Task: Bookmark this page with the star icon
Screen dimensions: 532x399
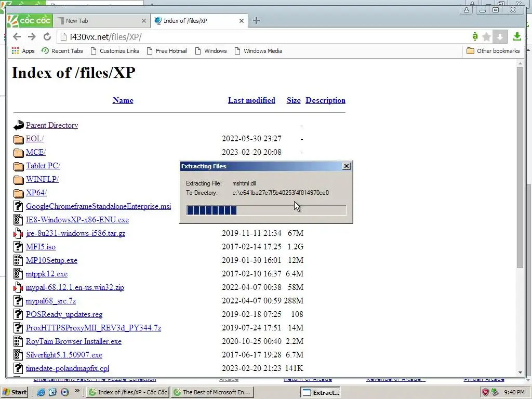Action: pos(486,37)
